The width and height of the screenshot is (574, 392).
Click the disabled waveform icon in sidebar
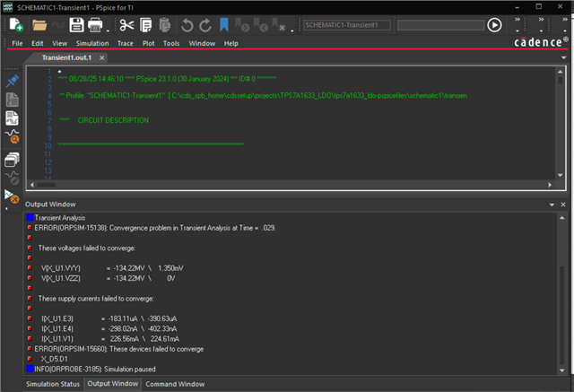(12, 178)
